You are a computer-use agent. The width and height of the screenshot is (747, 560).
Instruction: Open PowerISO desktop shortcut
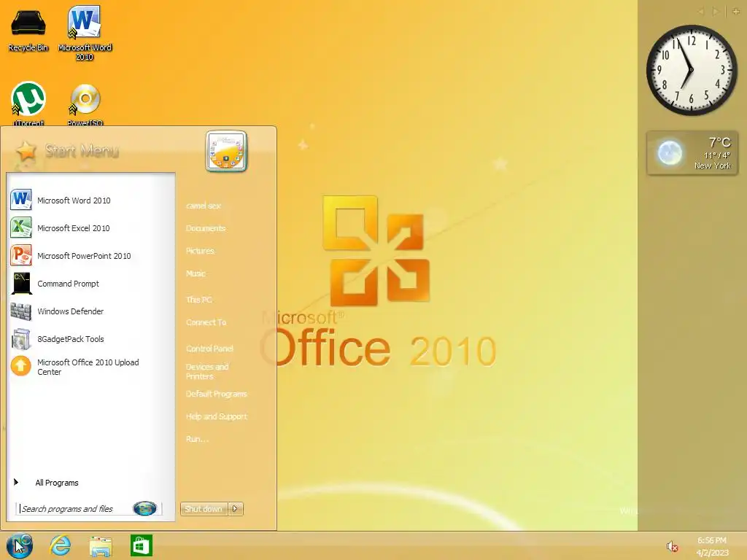[x=85, y=105]
